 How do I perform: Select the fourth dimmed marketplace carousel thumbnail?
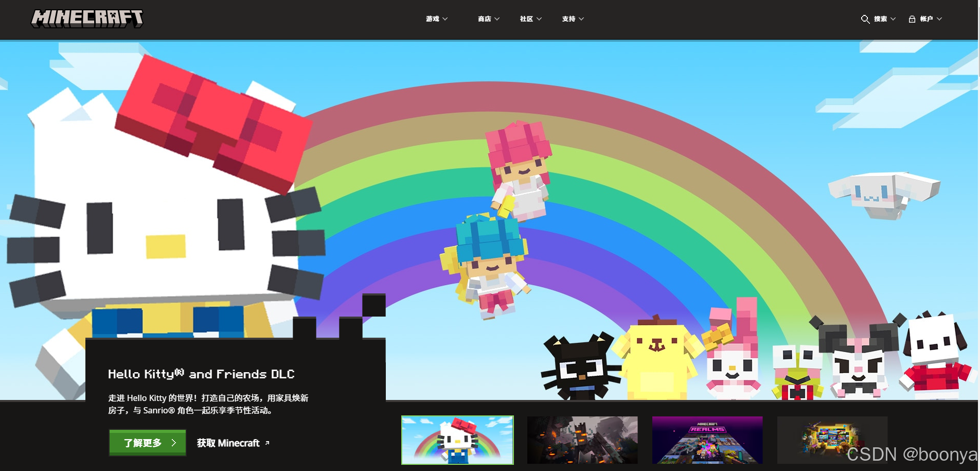pyautogui.click(x=832, y=440)
